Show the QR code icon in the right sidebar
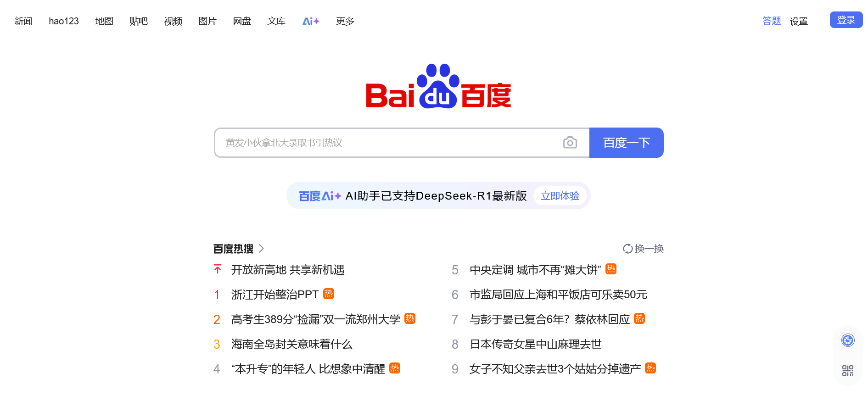This screenshot has width=868, height=401. (847, 371)
